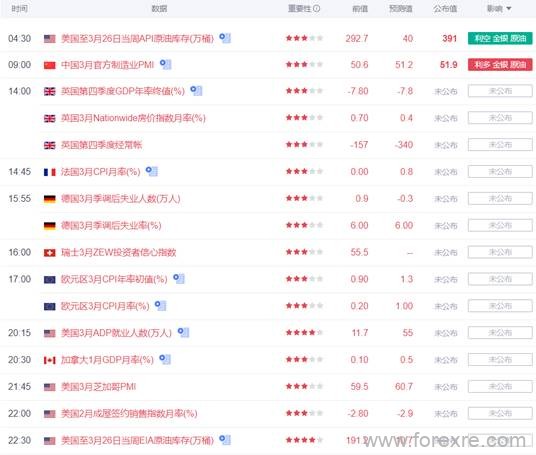The width and height of the screenshot is (536, 455).
Task: Open 德国3月季调后失业率 data link
Action: (111, 225)
